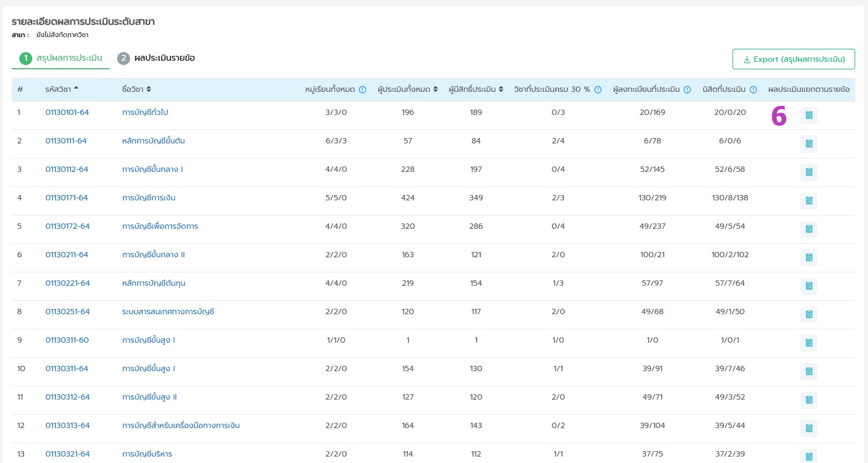
Task: Sort by ผู้มีสิทธิ์ประเมิน column
Action: coord(501,89)
